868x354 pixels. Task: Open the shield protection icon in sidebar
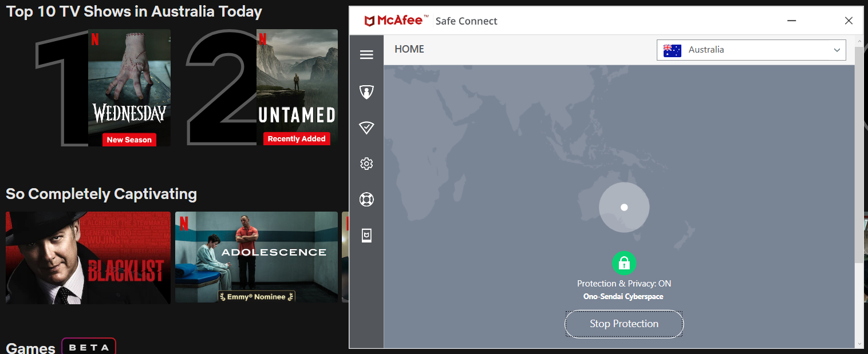pyautogui.click(x=366, y=92)
